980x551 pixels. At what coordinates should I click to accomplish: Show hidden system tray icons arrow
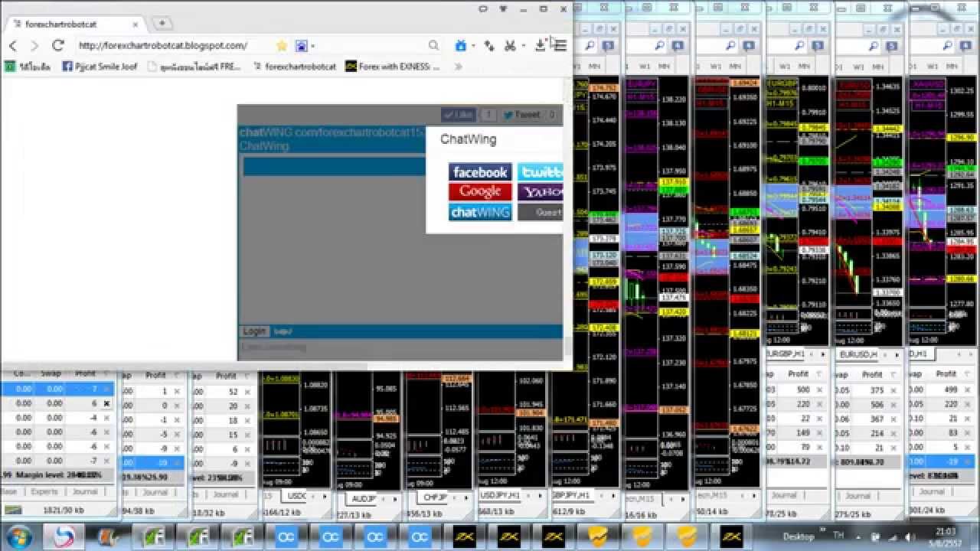857,536
